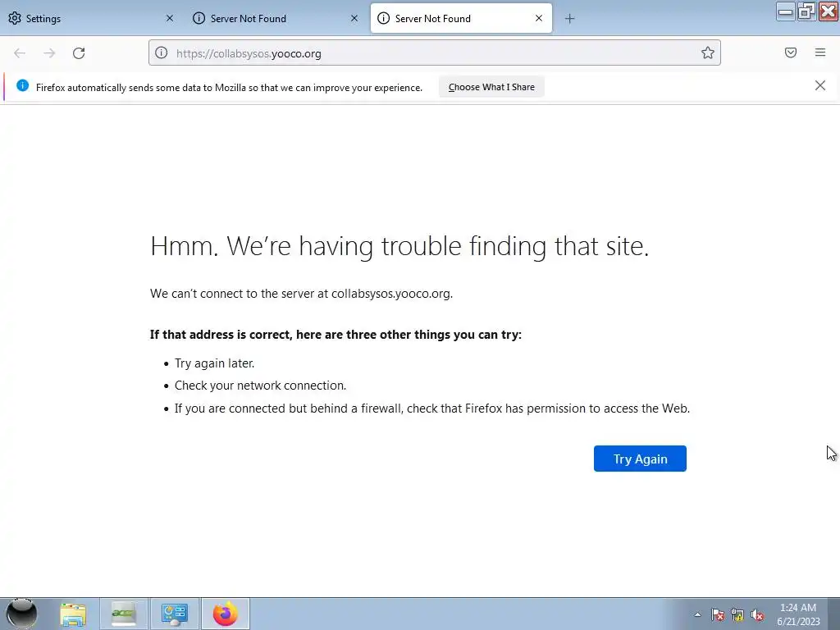840x630 pixels.
Task: Close the active Server Not Found tab
Action: pyautogui.click(x=539, y=18)
